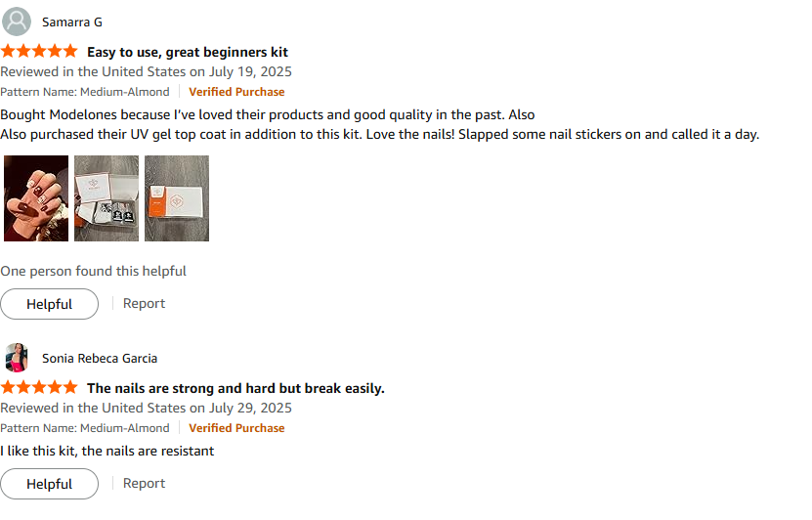
Task: Open review titled "The nails are strong and hard"
Action: coord(235,388)
